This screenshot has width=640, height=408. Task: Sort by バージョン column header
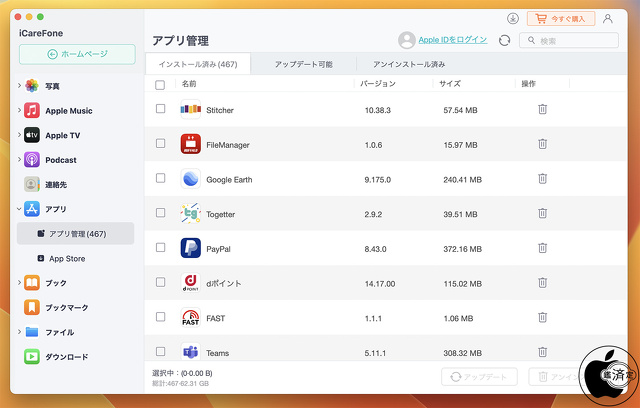click(x=378, y=84)
